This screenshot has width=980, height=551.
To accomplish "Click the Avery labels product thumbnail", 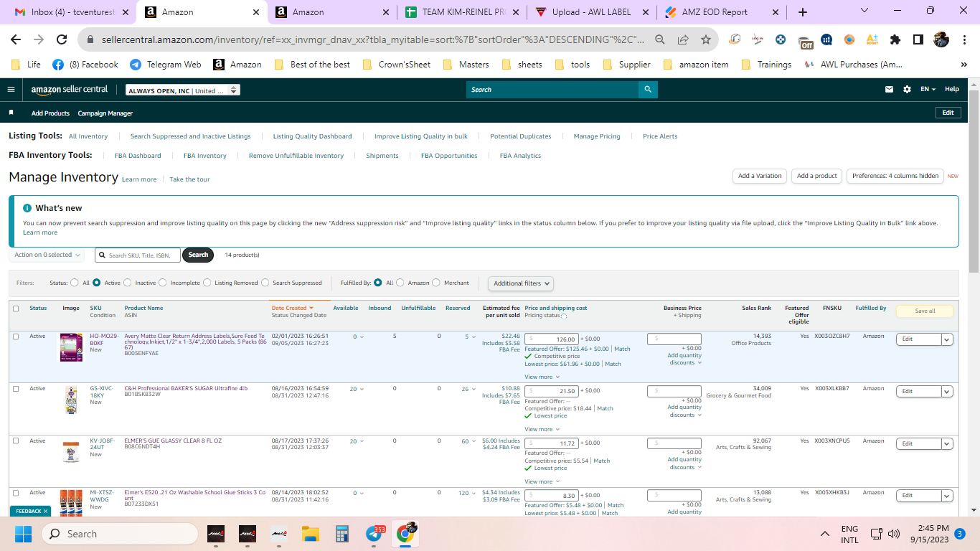I will [71, 347].
